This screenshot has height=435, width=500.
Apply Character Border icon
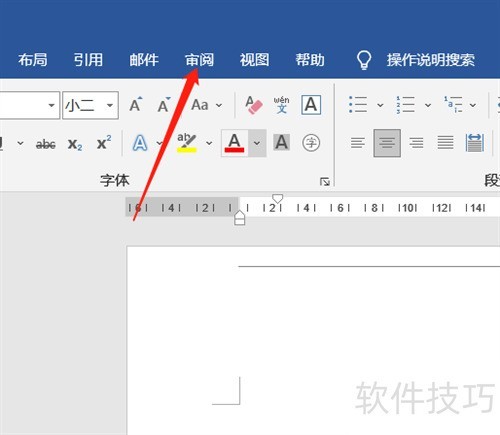[311, 105]
